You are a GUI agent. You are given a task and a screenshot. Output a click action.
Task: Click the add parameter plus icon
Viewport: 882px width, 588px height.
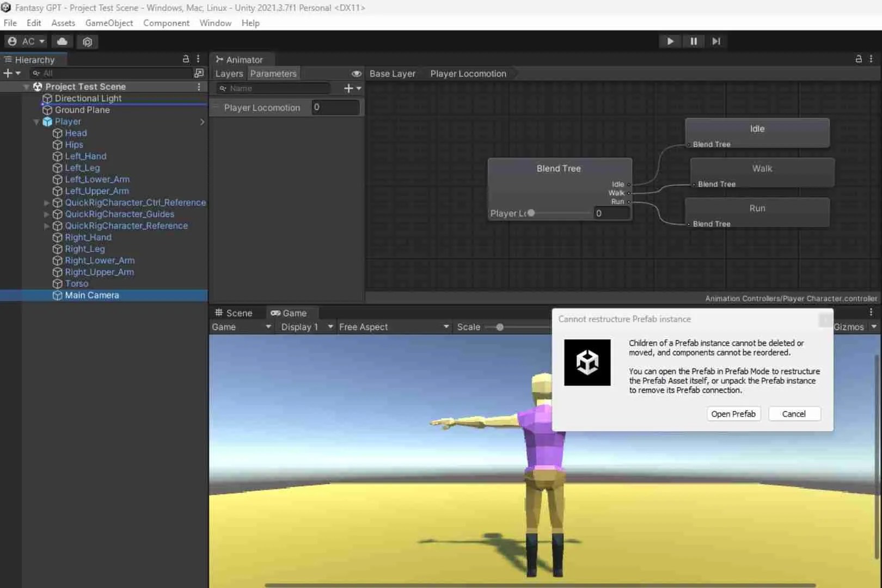(348, 88)
